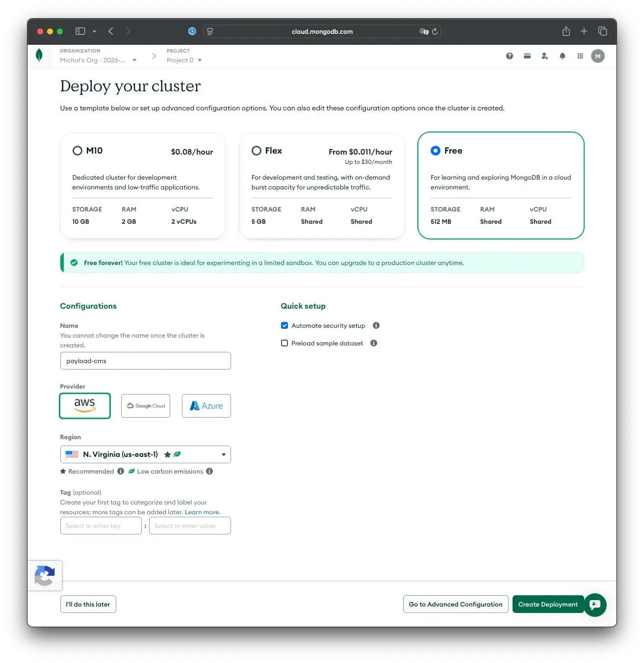Click the invite user icon
644x663 pixels.
pos(545,56)
